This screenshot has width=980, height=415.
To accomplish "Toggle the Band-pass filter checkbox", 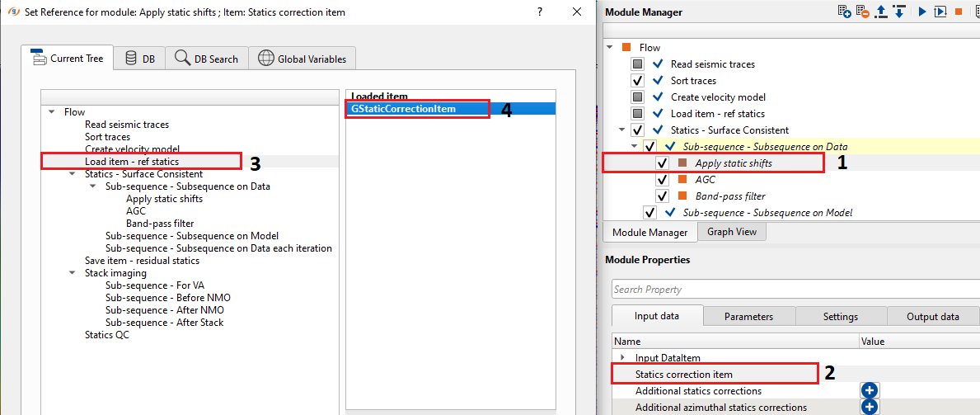I will tap(662, 196).
